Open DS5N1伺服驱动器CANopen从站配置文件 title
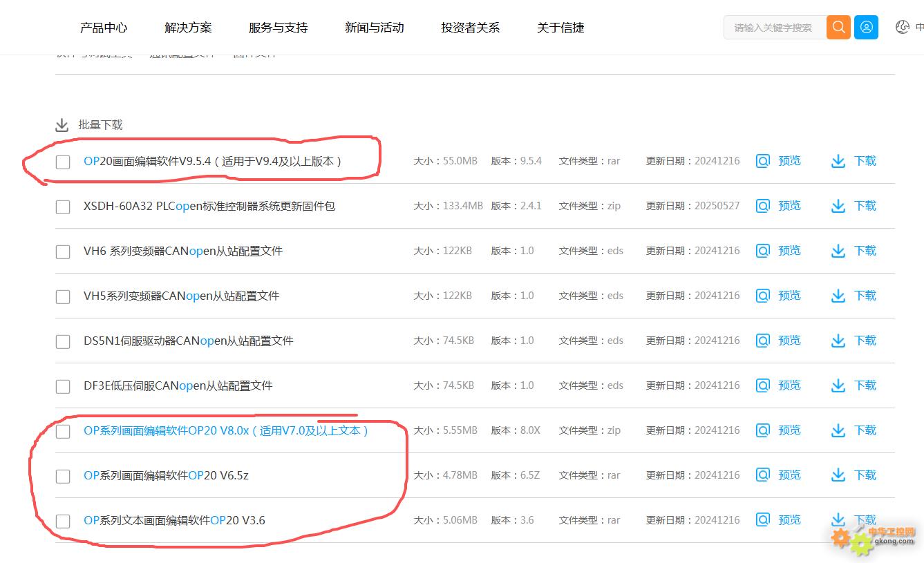The image size is (924, 563). pyautogui.click(x=189, y=341)
